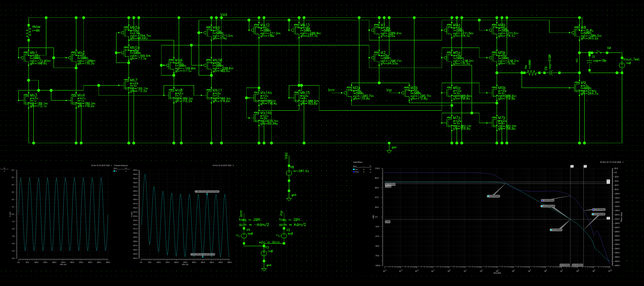The height and width of the screenshot is (286, 644).
Task: Toggle visibility eye for Gain trace
Action: click(x=364, y=169)
